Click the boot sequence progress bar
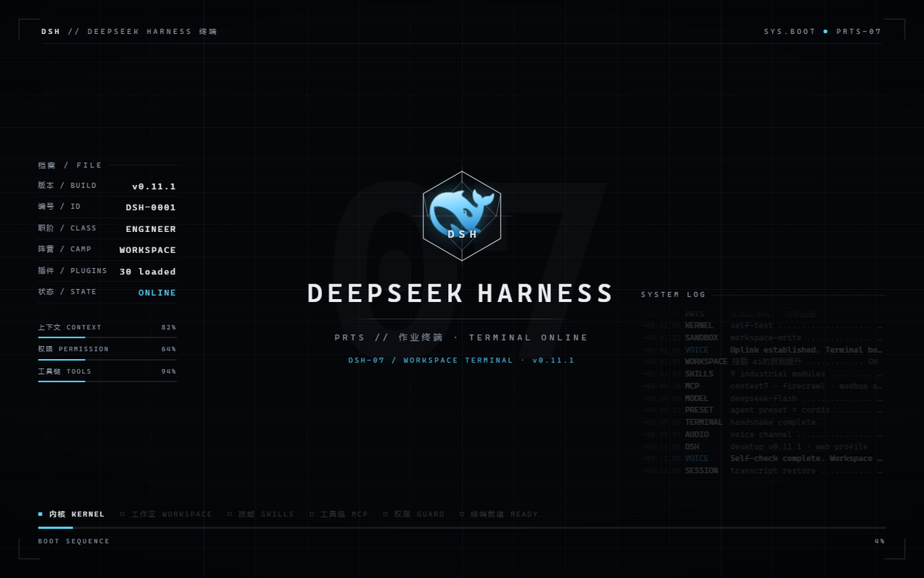 (x=462, y=528)
